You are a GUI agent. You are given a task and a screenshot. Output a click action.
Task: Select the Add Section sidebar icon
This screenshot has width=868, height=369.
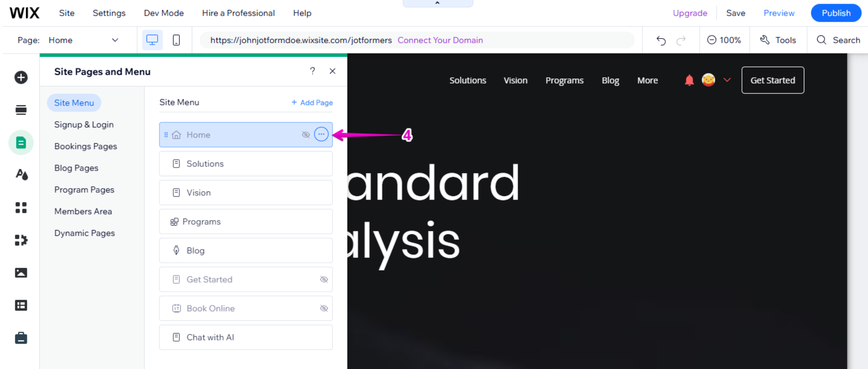click(21, 110)
